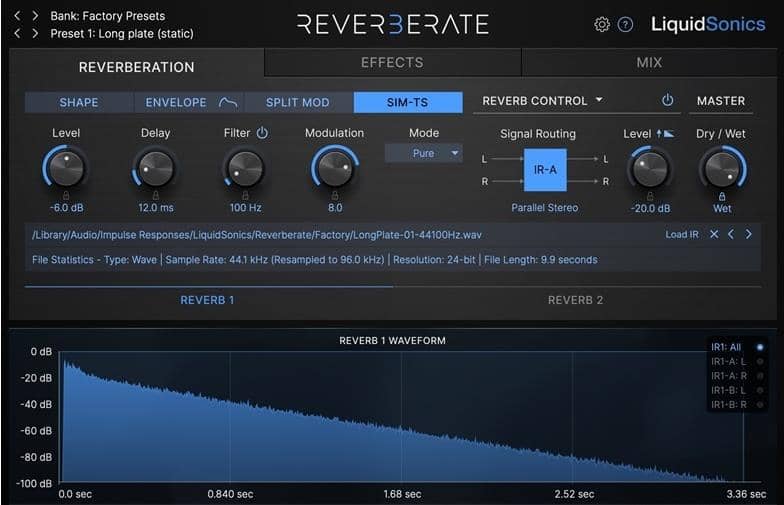
Task: Switch to the Effects tab
Action: pyautogui.click(x=392, y=62)
